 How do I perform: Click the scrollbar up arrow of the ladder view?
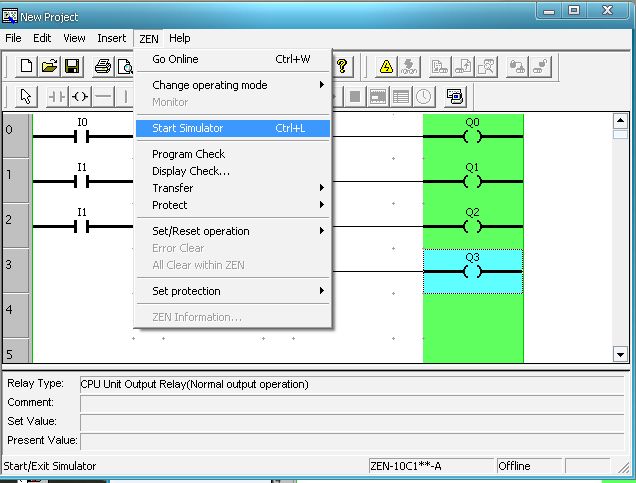click(x=620, y=121)
